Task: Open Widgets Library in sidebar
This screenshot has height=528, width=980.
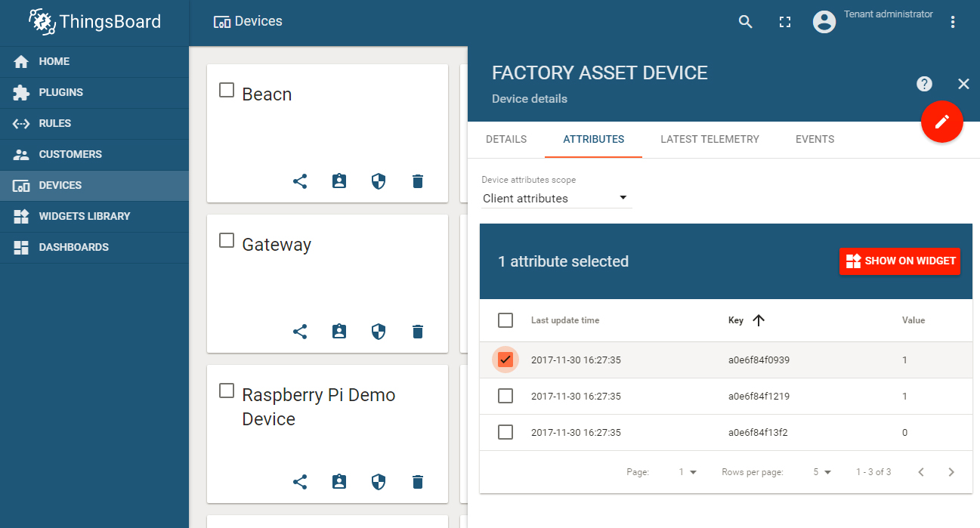Action: pyautogui.click(x=94, y=216)
